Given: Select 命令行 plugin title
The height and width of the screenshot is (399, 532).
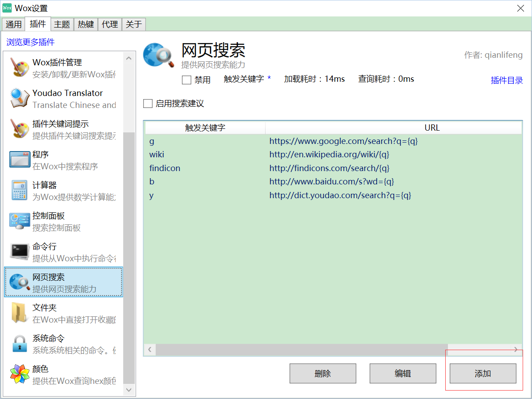Looking at the screenshot, I should [x=44, y=247].
